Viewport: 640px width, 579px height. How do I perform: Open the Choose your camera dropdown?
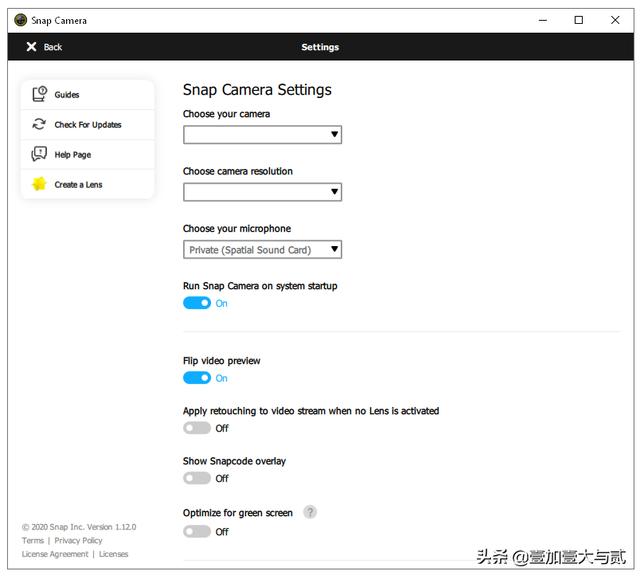click(x=262, y=134)
